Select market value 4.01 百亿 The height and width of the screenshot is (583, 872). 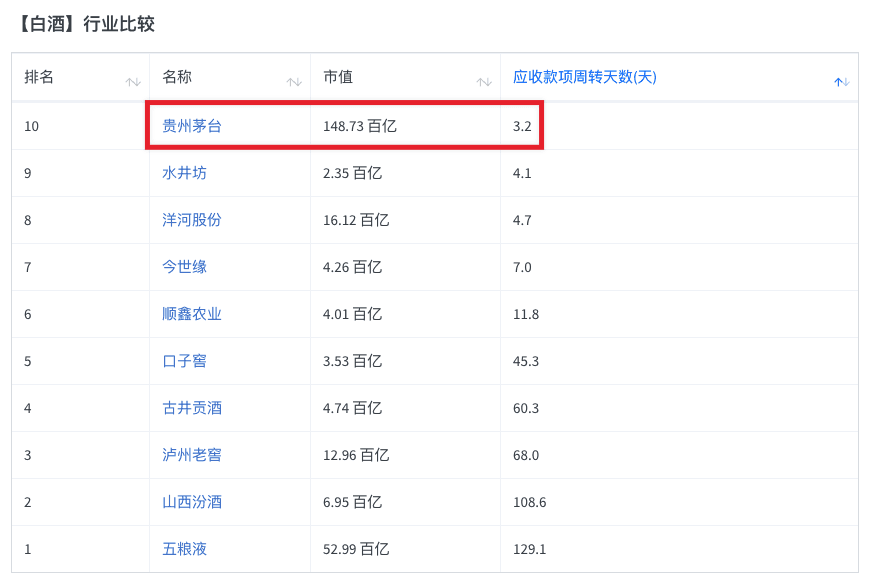tap(353, 314)
